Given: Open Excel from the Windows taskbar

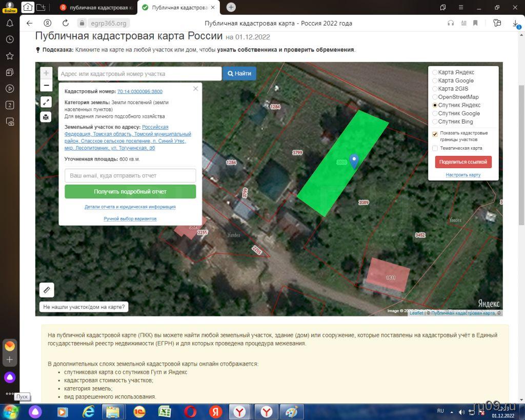Looking at the screenshot, I should pos(165,411).
